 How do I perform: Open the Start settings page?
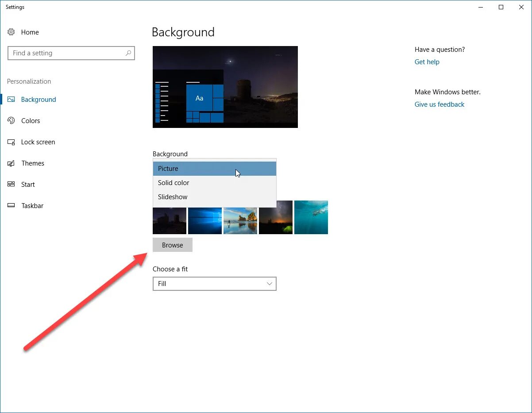[x=28, y=185]
